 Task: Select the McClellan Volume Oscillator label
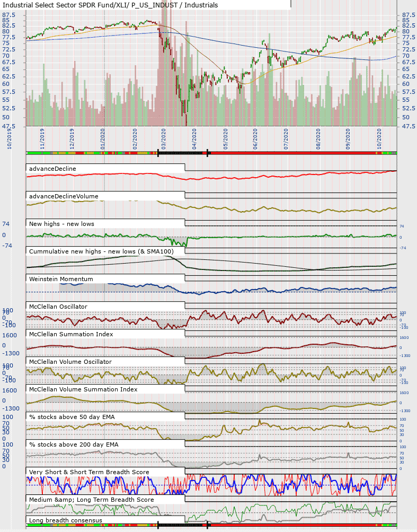pos(70,362)
